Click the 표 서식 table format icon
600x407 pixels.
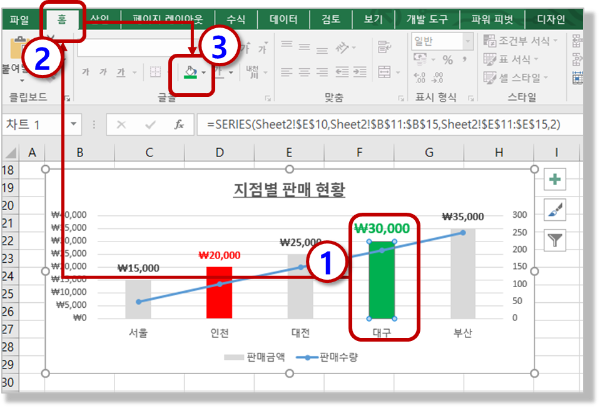coord(489,59)
